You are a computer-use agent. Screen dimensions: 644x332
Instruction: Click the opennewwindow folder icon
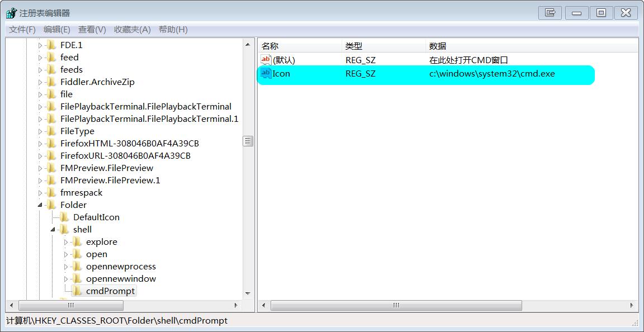(77, 278)
